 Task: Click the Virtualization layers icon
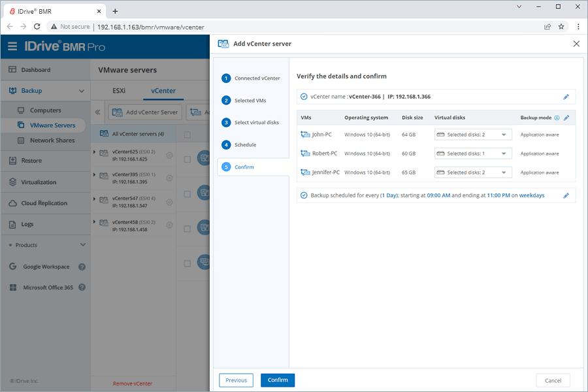coord(13,182)
